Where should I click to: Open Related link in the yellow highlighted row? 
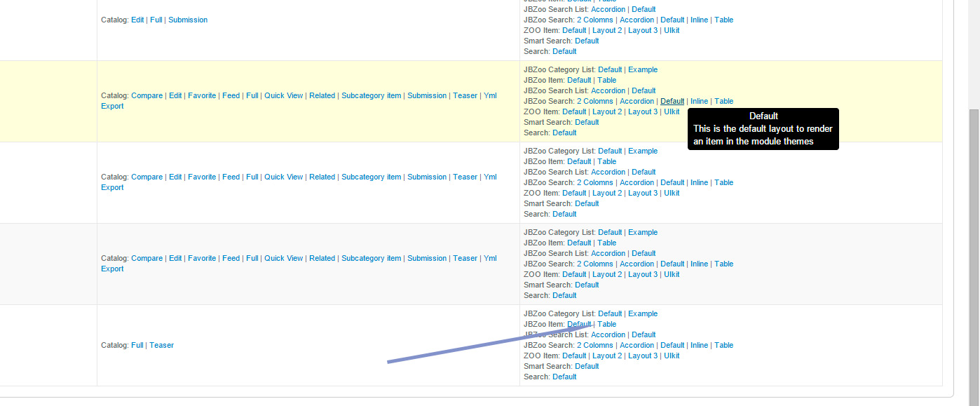click(322, 95)
